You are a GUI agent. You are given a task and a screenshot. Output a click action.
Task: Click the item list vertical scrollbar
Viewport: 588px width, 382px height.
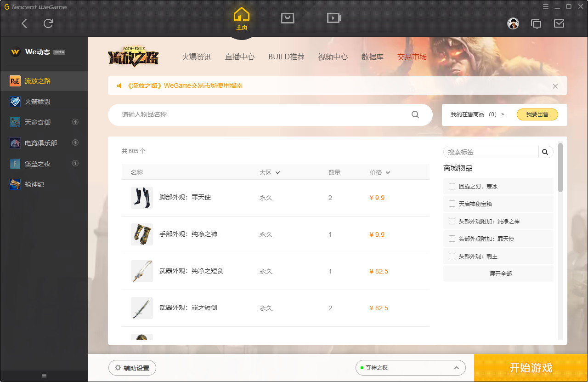click(560, 167)
